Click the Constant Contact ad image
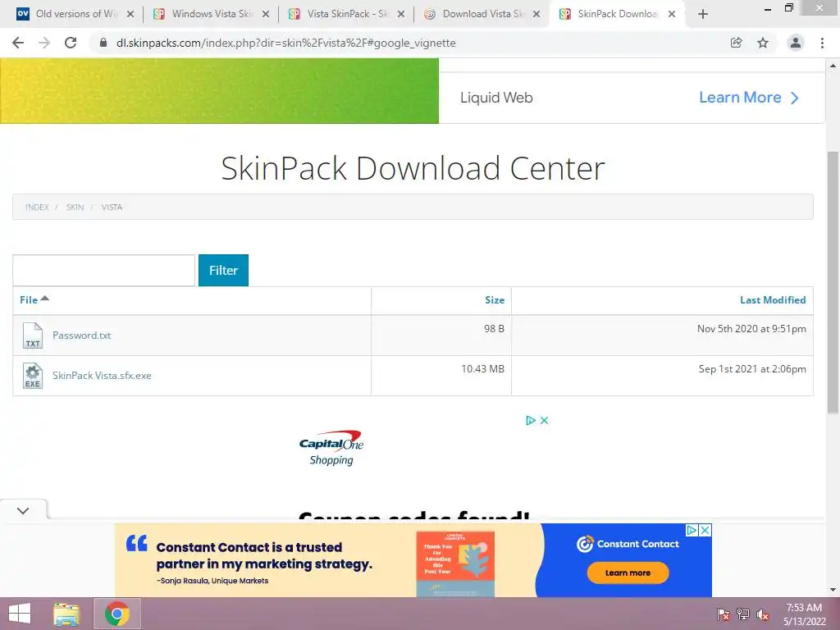The image size is (840, 630). [455, 564]
